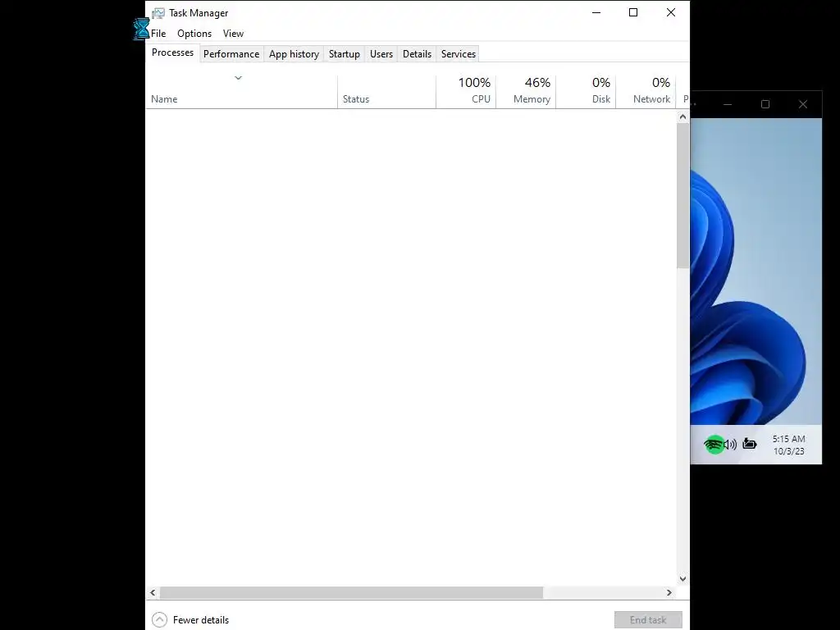Image resolution: width=840 pixels, height=630 pixels.
Task: Click the End task button
Action: point(648,620)
